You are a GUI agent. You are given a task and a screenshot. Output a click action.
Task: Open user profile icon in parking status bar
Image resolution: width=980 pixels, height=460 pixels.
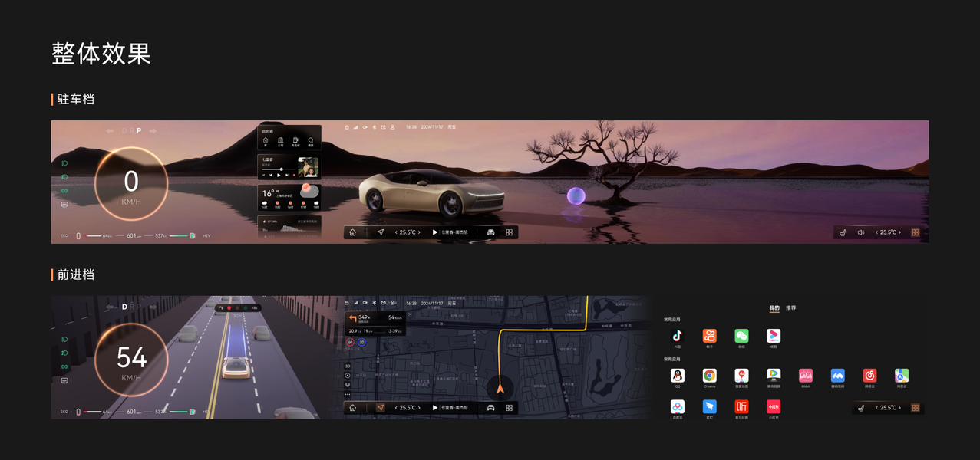pos(392,127)
